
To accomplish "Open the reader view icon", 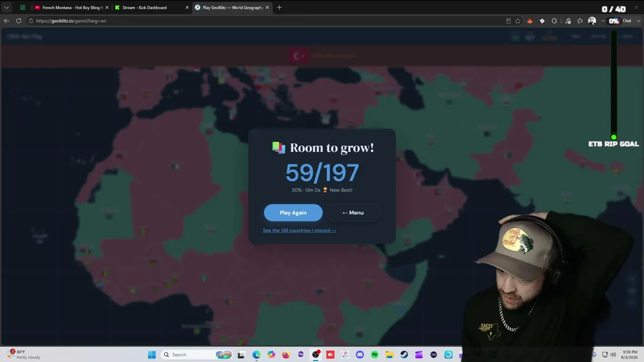I will [x=508, y=21].
